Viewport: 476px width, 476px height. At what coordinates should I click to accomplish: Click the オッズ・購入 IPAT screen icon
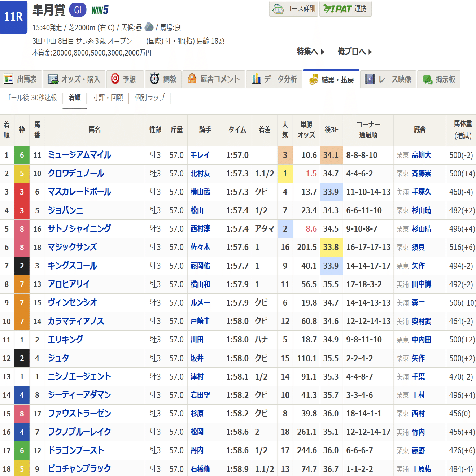[53, 79]
